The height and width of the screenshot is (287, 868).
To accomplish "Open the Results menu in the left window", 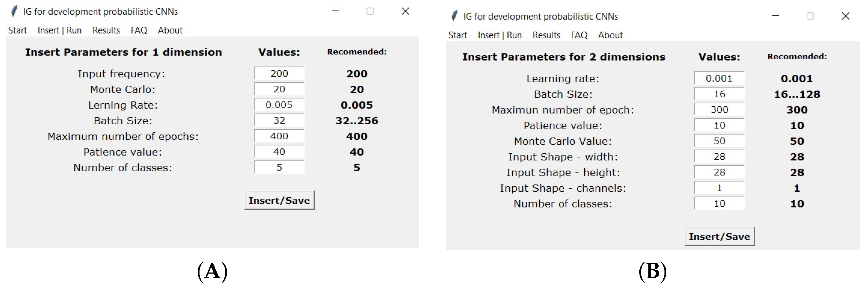I will tap(106, 30).
